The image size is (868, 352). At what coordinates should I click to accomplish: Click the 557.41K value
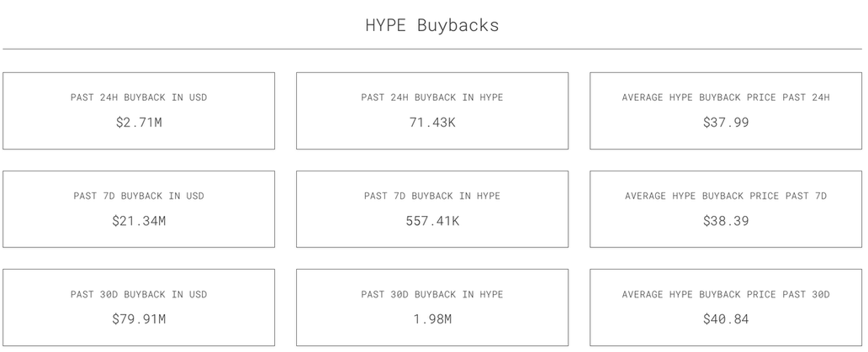(432, 221)
